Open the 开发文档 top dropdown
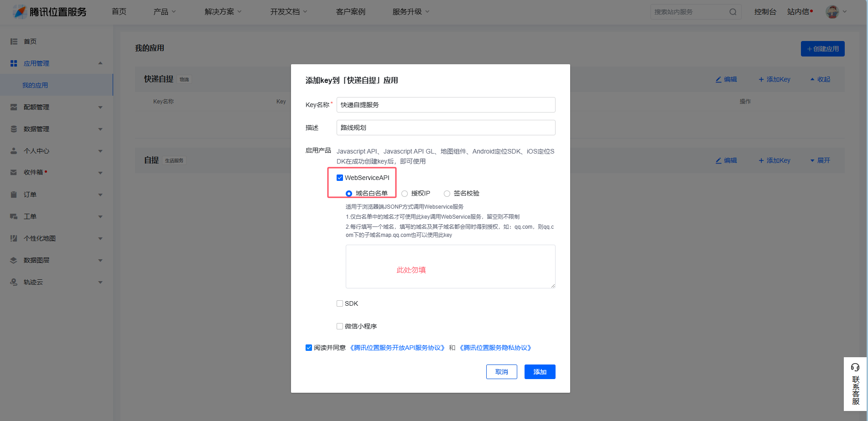The image size is (868, 421). click(289, 12)
